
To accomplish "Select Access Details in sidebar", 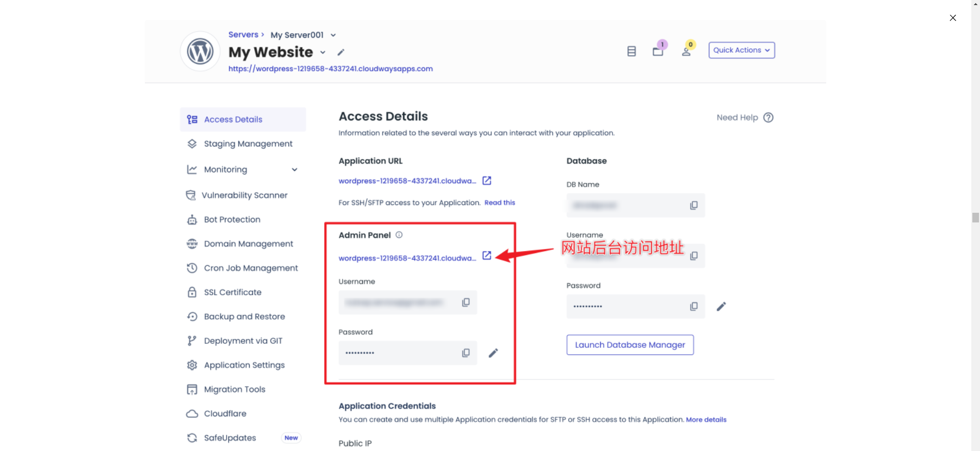I will point(243,119).
